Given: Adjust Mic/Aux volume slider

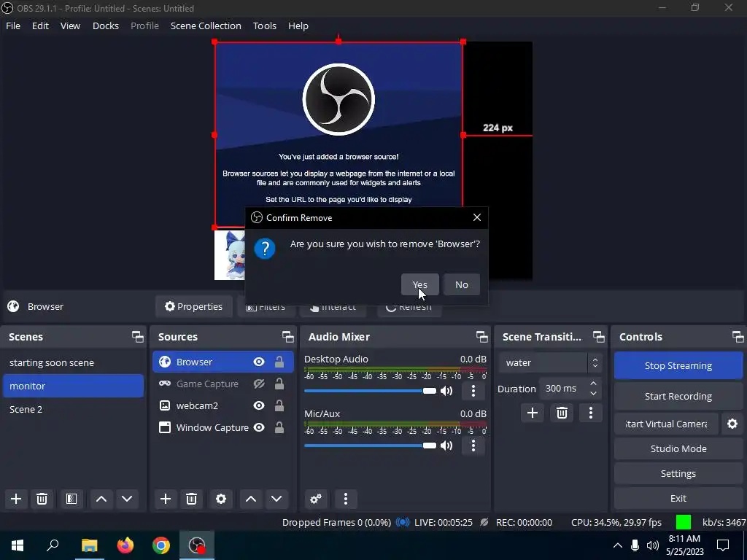Looking at the screenshot, I should (370, 446).
